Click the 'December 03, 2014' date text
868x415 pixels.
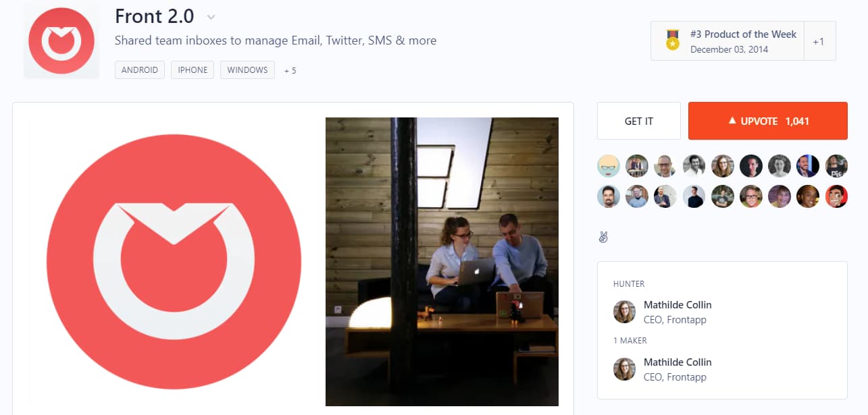tap(729, 49)
